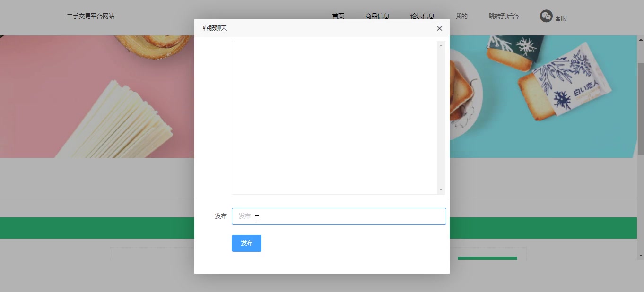Go to the backend via 跳转到后台 link
Screen dimensions: 644x292
point(504,16)
